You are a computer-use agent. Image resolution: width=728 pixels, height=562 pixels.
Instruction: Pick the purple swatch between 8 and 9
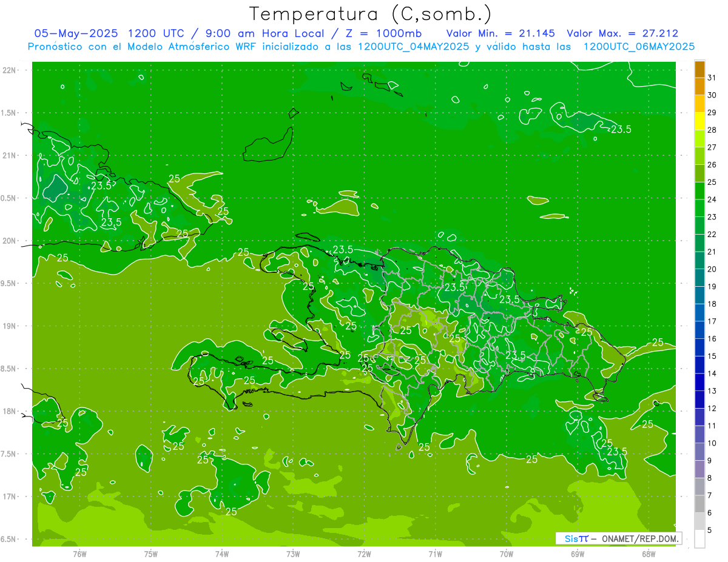(699, 469)
